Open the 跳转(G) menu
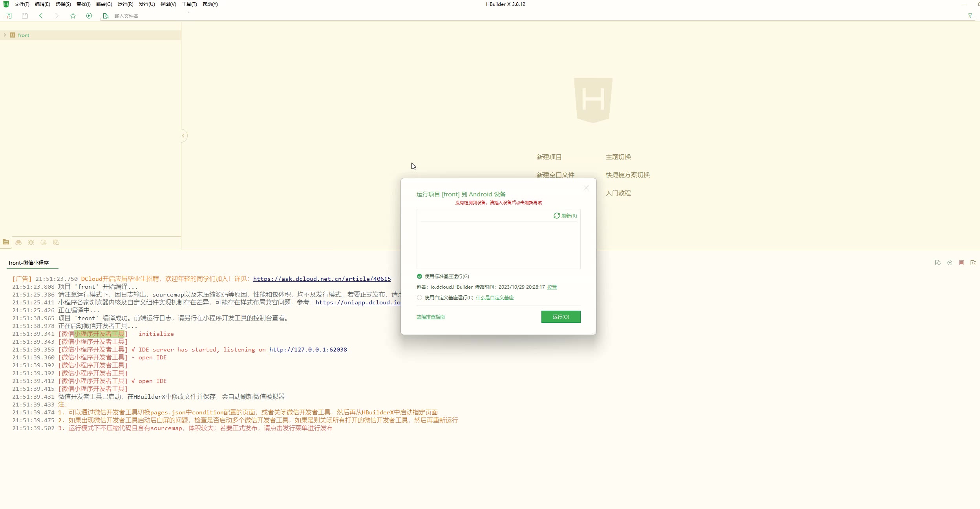Image resolution: width=980 pixels, height=509 pixels. [x=104, y=4]
